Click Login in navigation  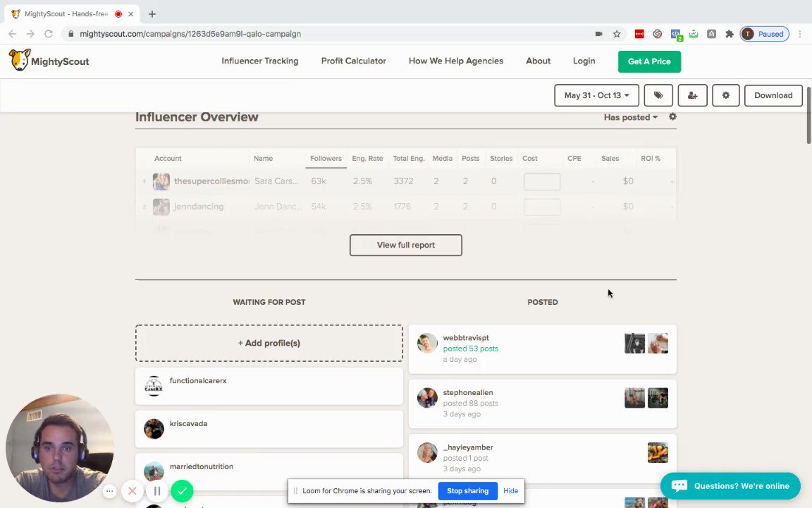584,61
